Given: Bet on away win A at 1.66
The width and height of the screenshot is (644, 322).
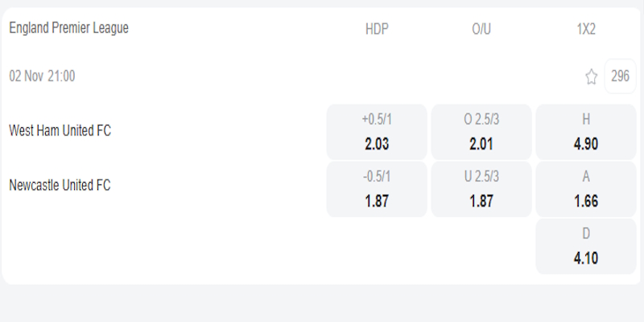Looking at the screenshot, I should [586, 189].
